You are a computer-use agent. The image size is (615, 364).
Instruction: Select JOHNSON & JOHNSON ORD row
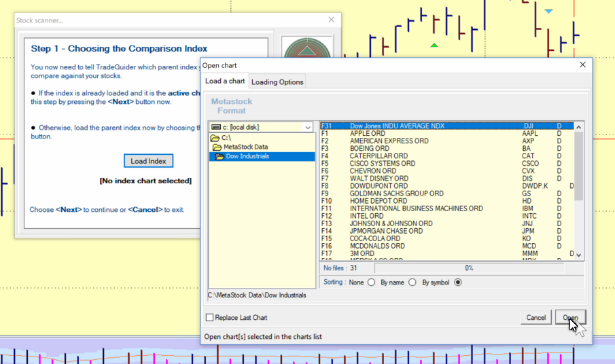[x=446, y=223]
